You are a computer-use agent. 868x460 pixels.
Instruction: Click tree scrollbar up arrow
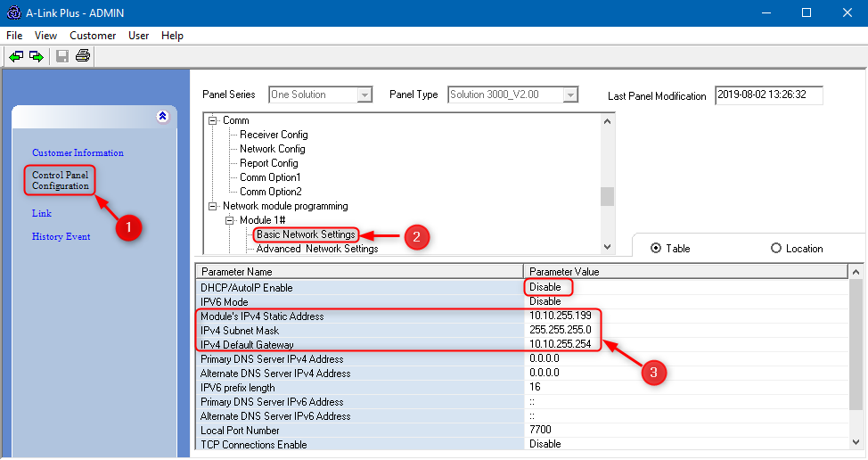607,121
